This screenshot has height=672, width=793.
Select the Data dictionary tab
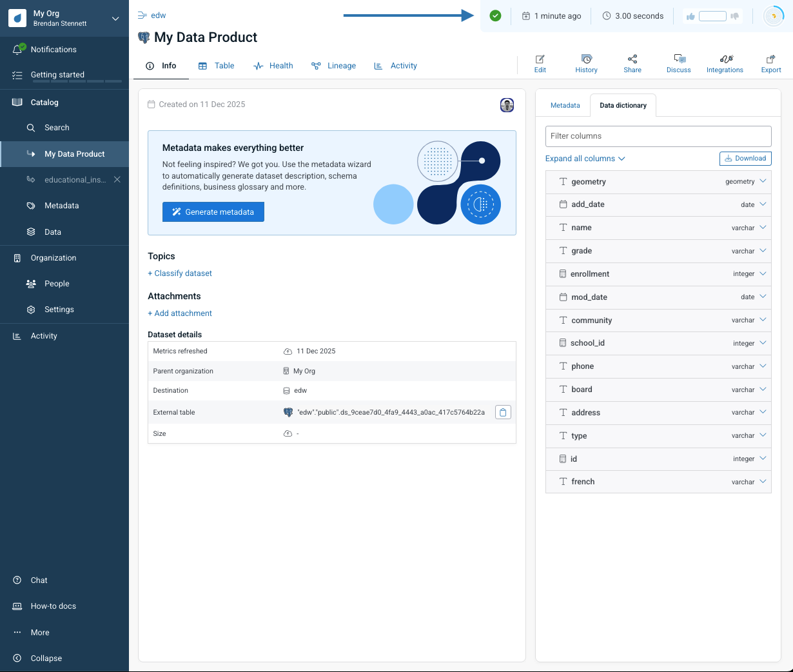pos(623,105)
